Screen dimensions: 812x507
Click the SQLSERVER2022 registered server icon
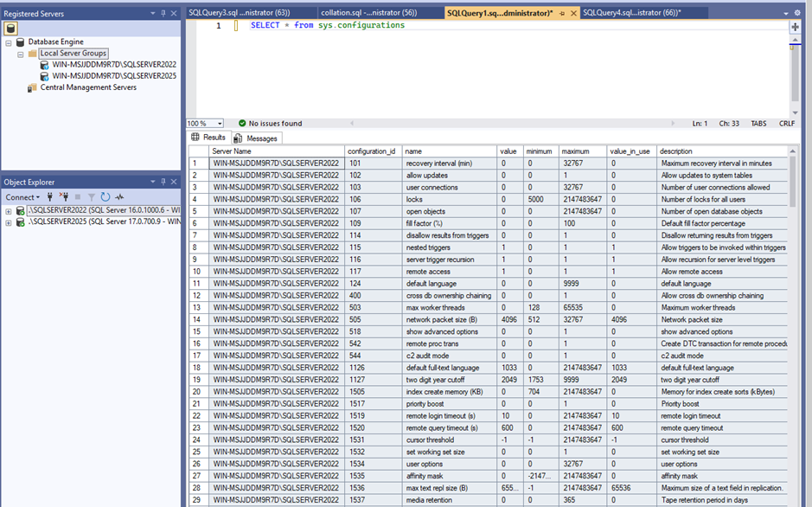pos(45,65)
